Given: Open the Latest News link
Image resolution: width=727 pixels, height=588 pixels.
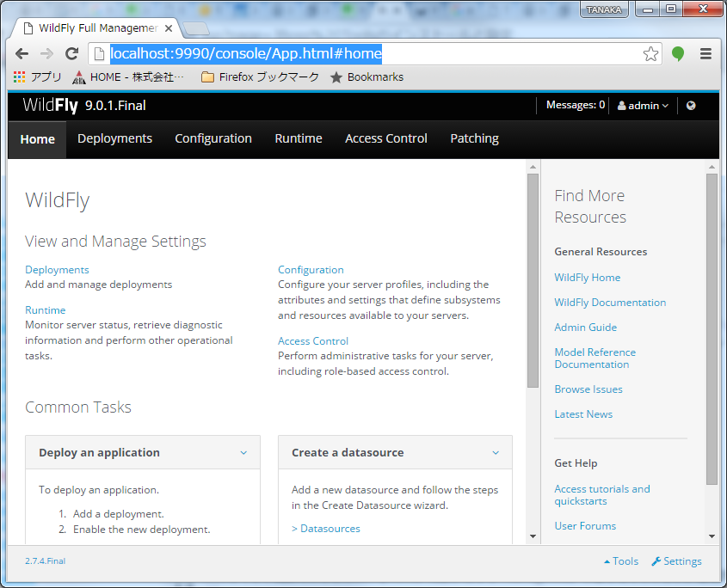Looking at the screenshot, I should tap(583, 414).
